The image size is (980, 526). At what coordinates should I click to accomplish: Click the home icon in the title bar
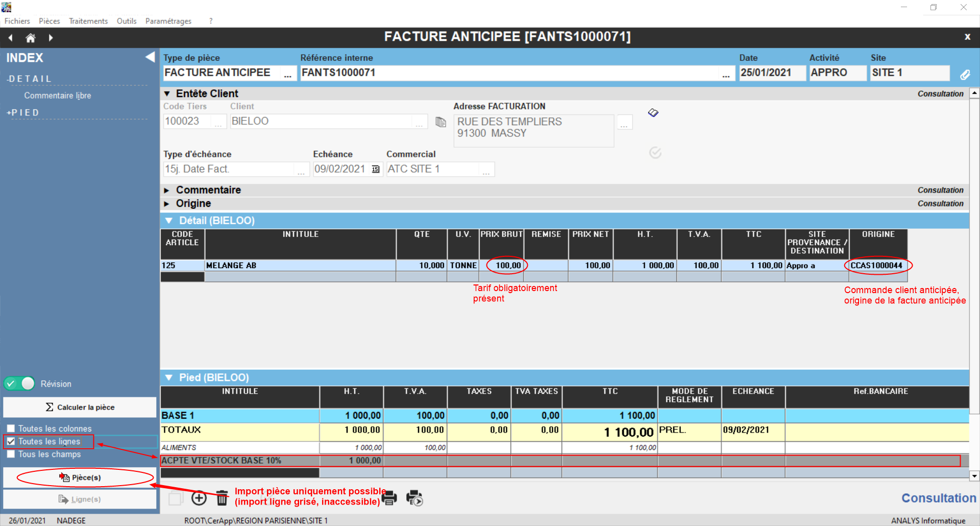coord(31,38)
